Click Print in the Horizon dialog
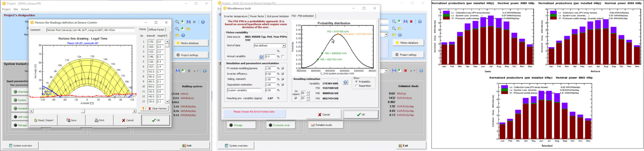Screen dimensions: 644x151 coord(99,120)
